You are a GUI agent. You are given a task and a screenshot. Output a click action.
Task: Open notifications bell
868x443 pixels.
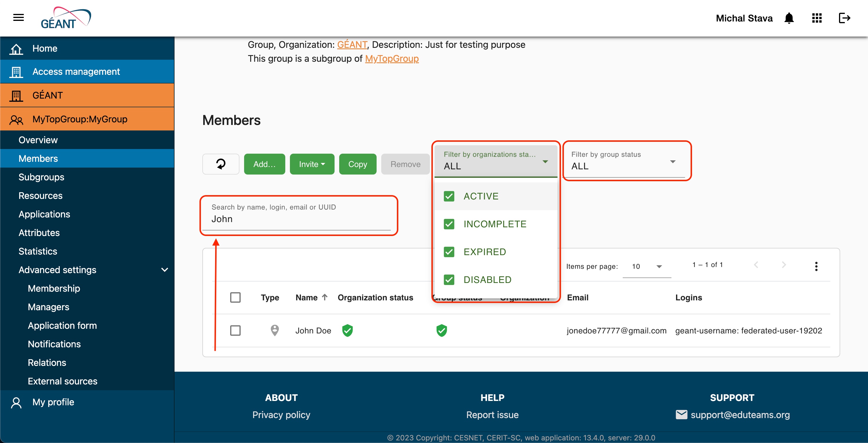(x=789, y=18)
